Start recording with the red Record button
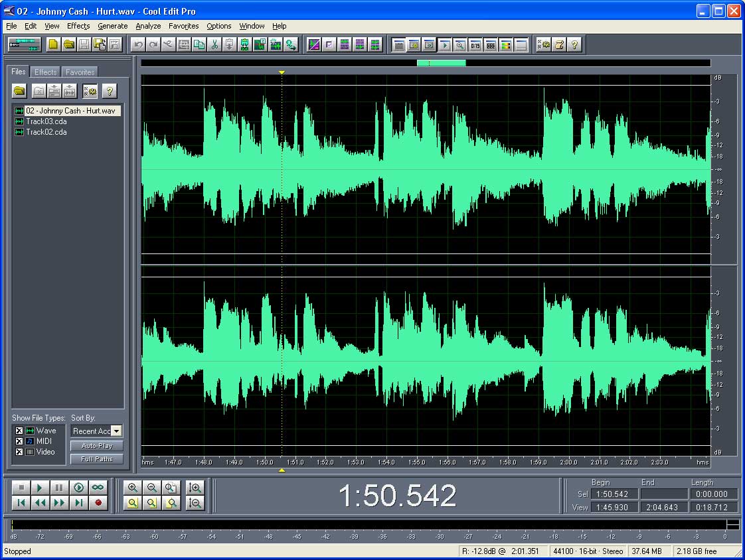745x560 pixels. pyautogui.click(x=98, y=502)
